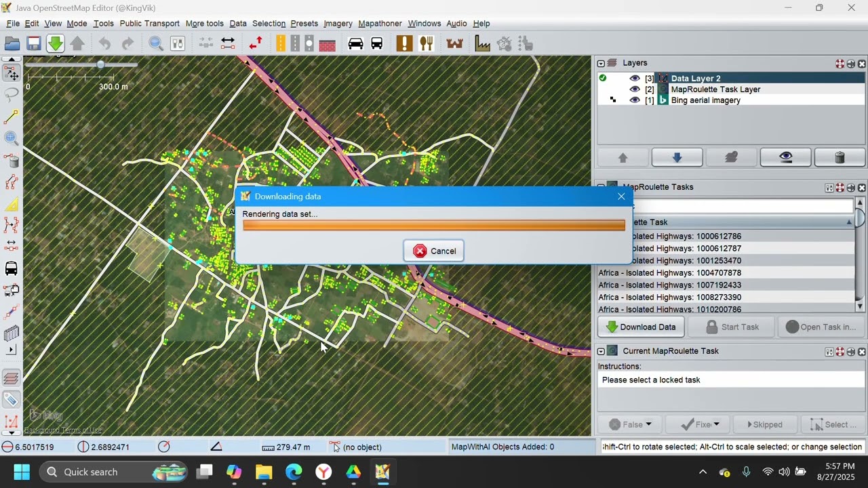Select the Select/move objects tool in left toolbar

click(x=12, y=73)
